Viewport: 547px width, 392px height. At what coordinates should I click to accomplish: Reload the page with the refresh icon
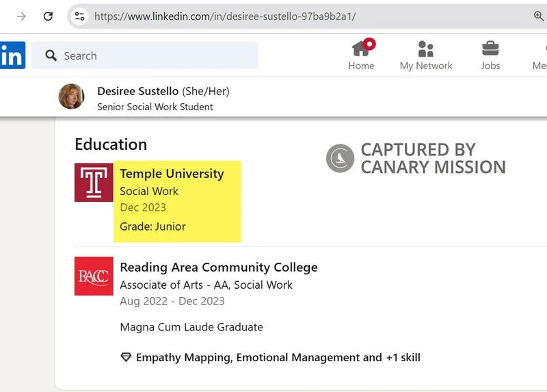click(x=48, y=16)
